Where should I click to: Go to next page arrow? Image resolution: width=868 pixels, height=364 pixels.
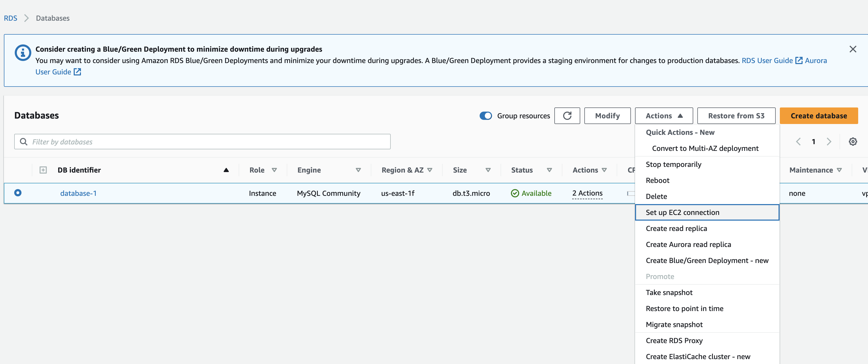[x=829, y=141]
